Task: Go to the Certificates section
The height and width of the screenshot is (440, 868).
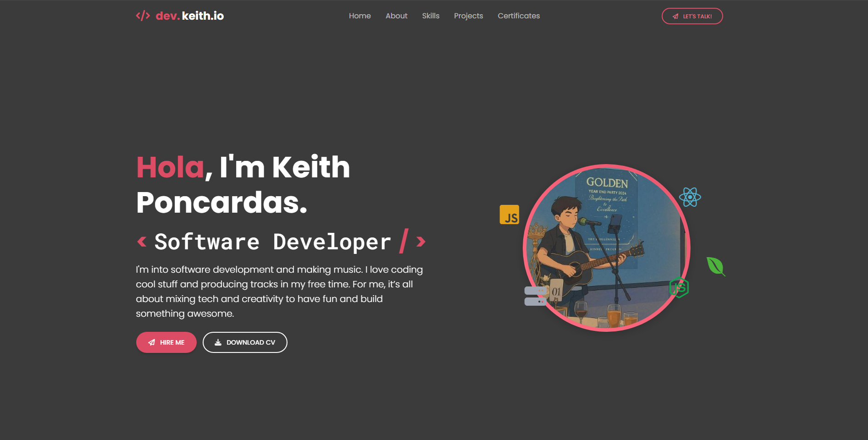Action: 519,16
